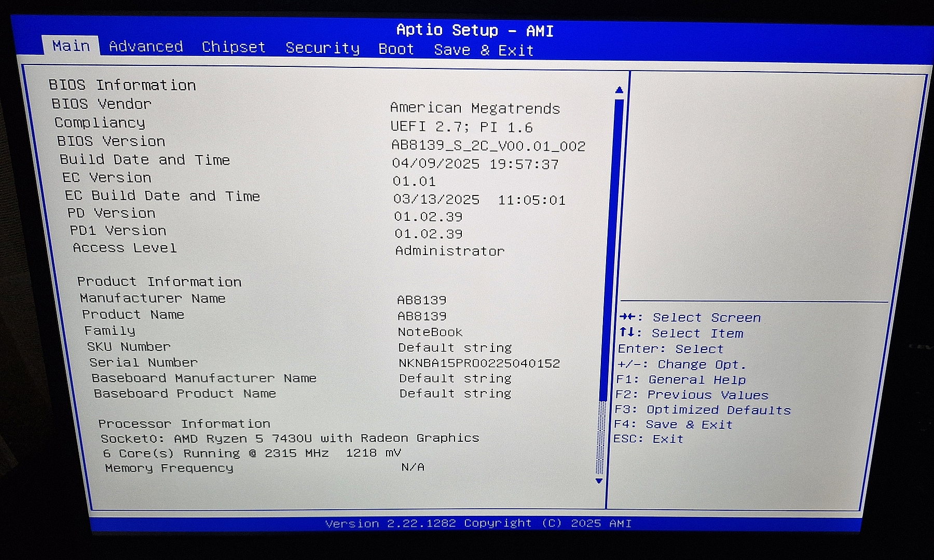Click the 'F3: Optimized Defaults' hint
This screenshot has width=934, height=560.
(703, 410)
